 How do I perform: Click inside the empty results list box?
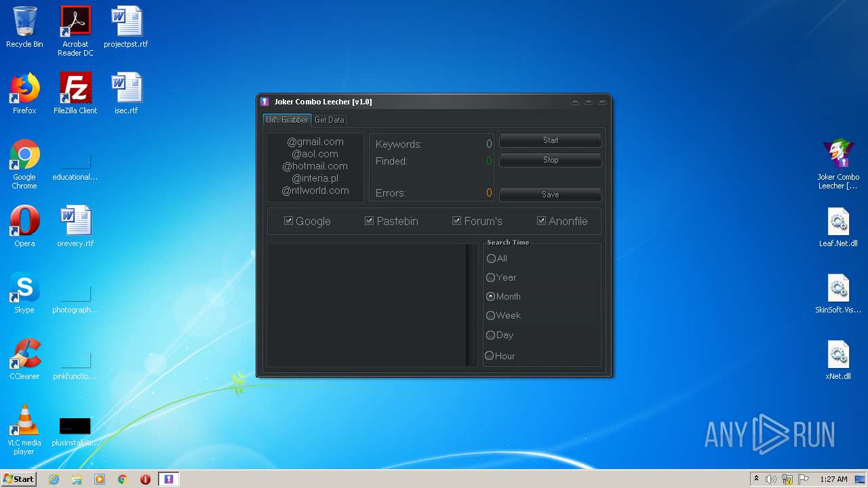366,305
